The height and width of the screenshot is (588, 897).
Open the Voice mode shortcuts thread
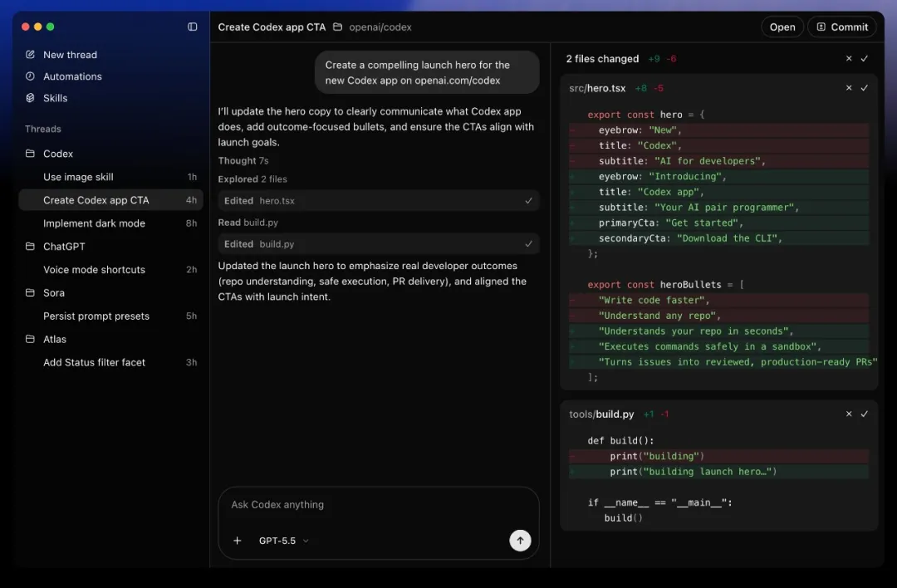click(x=111, y=269)
